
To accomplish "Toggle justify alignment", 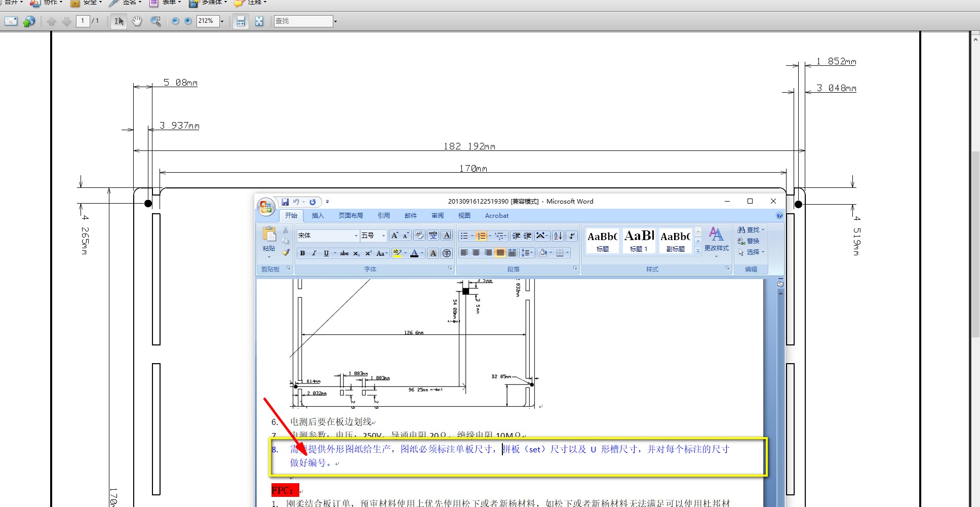I will [500, 253].
